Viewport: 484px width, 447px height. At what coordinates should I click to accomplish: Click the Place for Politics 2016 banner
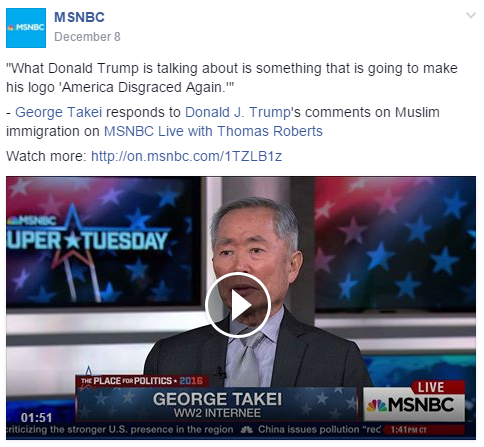tap(142, 381)
